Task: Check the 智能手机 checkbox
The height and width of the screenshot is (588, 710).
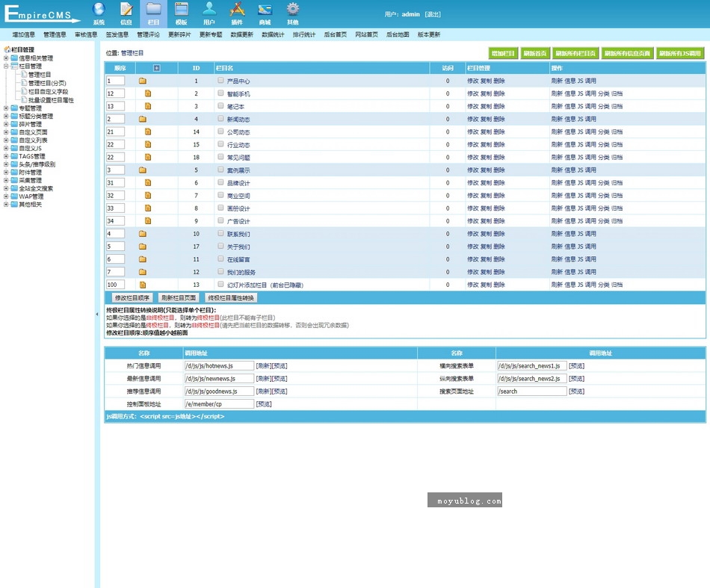Action: pos(220,93)
